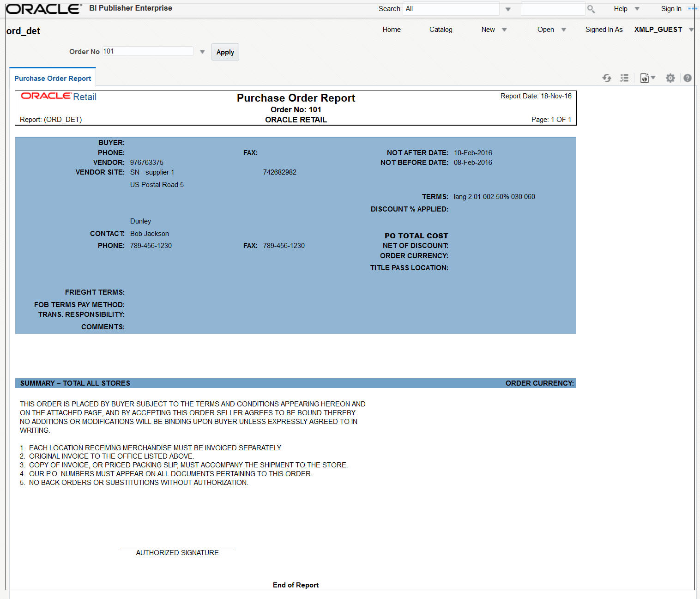Refresh the report with the refresh icon
This screenshot has width=700, height=599.
(x=607, y=78)
